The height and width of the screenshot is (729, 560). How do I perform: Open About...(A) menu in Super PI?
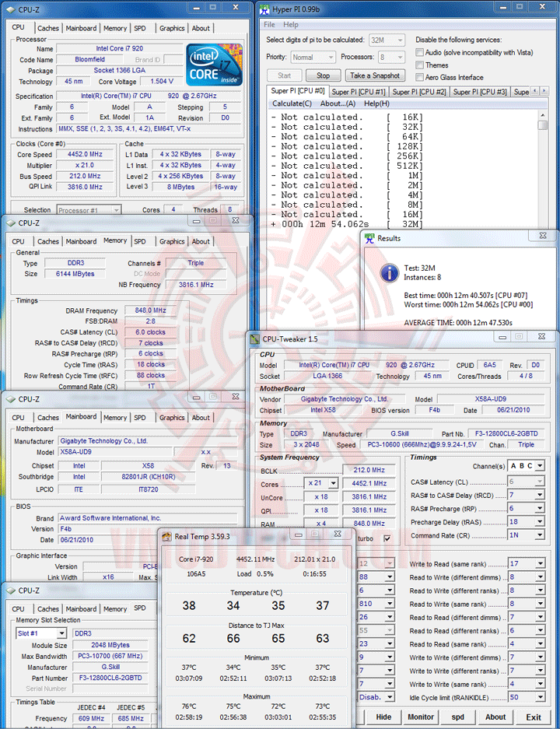338,103
